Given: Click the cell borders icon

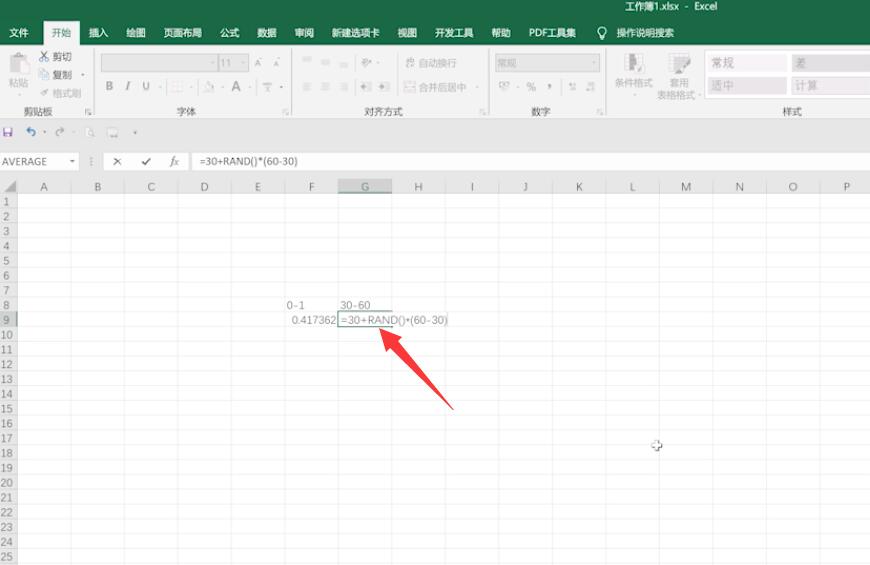Looking at the screenshot, I should (177, 87).
